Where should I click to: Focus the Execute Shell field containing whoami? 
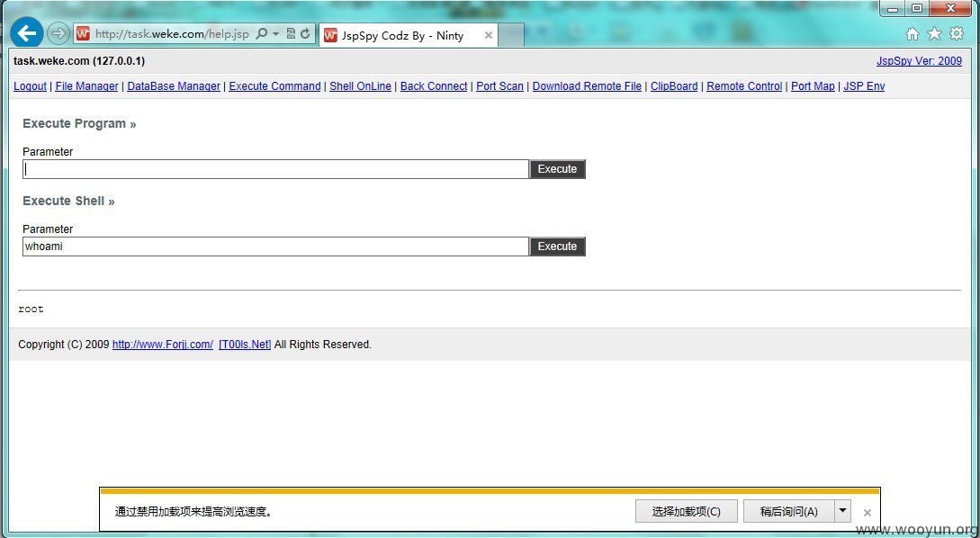coord(276,247)
